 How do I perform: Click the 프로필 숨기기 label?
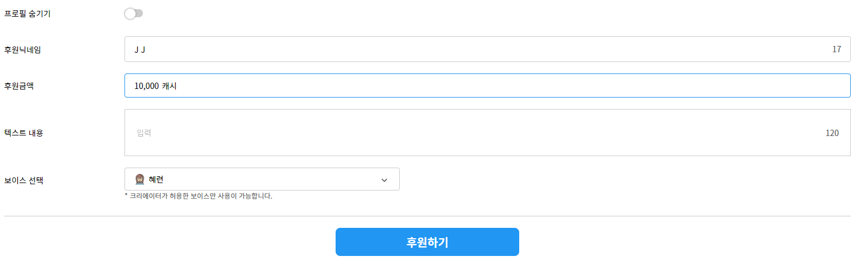27,14
